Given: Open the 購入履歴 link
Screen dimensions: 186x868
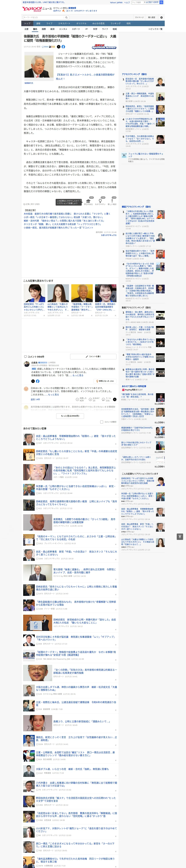Looking at the screenshot, I should 152,18.
